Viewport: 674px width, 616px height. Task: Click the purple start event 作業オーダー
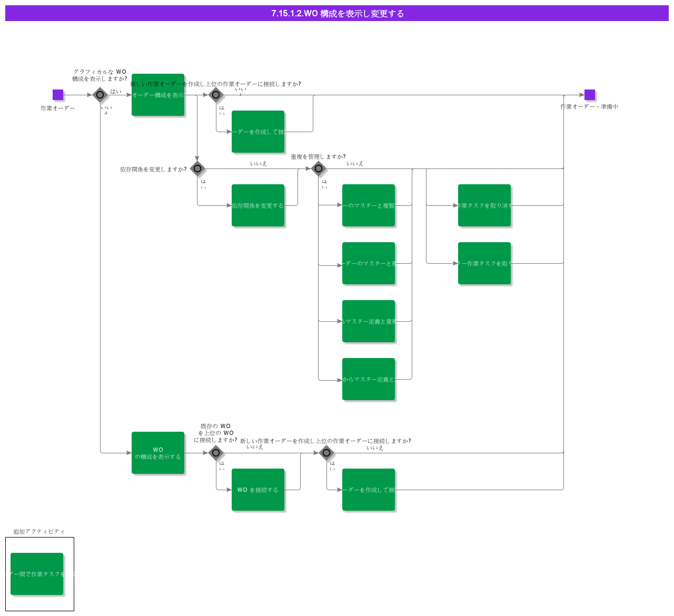[58, 95]
